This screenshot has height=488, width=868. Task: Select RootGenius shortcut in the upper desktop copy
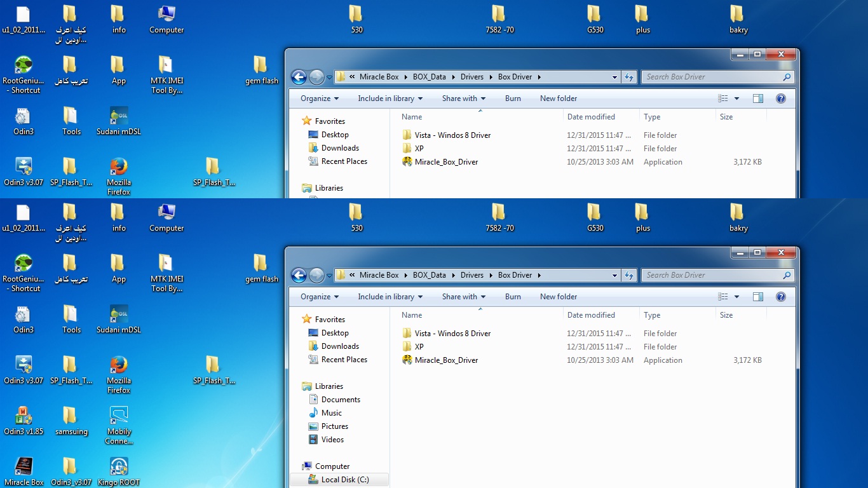click(24, 75)
